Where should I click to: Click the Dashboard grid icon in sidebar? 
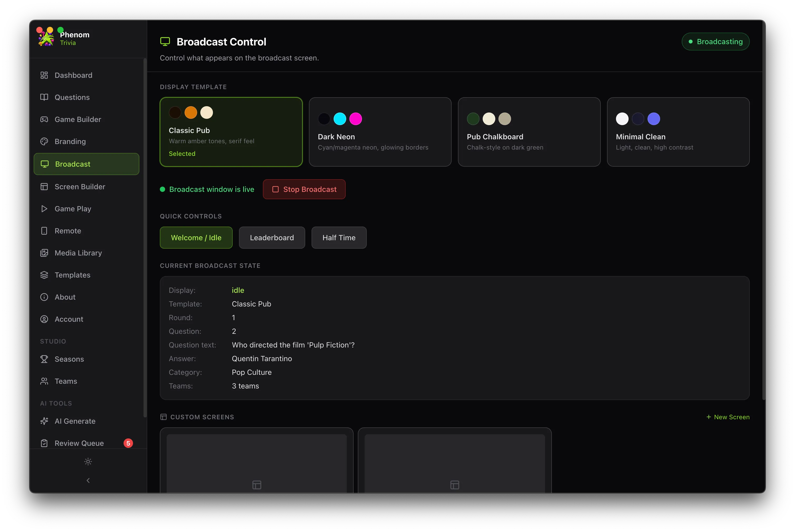[x=44, y=75]
